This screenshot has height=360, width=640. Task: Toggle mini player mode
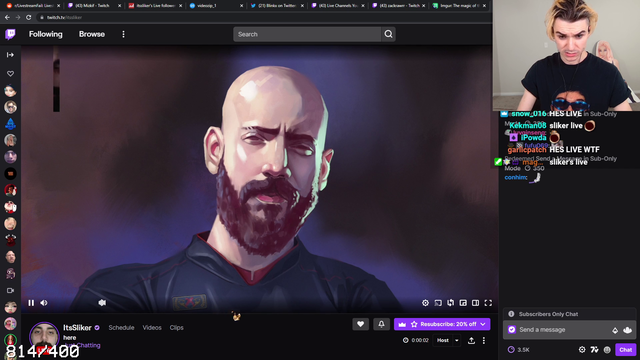click(x=463, y=303)
